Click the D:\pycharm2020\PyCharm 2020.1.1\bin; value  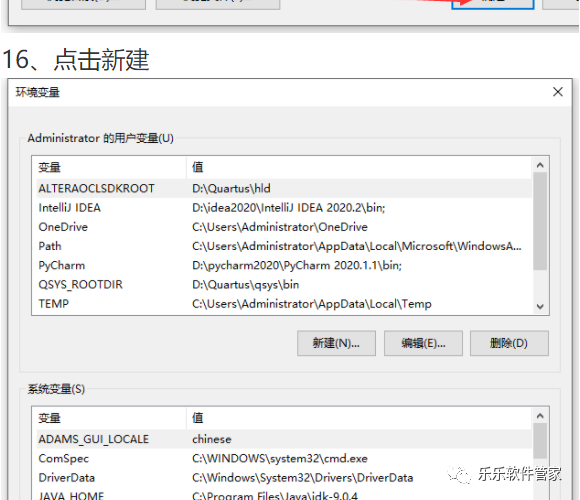pos(297,266)
